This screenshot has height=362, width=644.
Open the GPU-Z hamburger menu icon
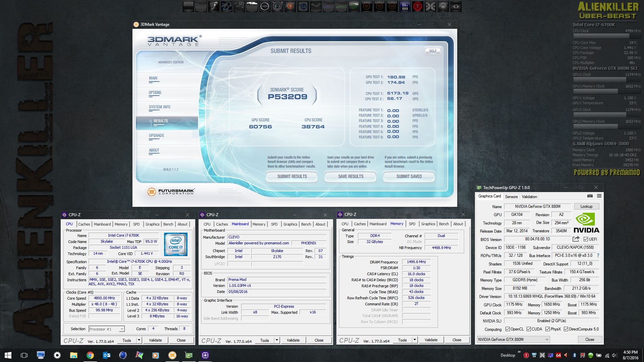pyautogui.click(x=599, y=196)
